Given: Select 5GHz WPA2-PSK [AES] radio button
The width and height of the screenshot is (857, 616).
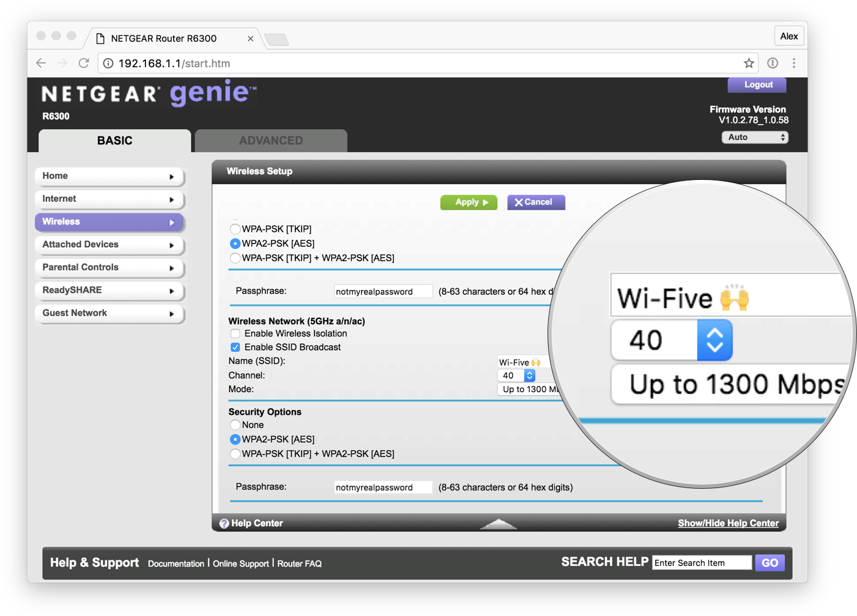Looking at the screenshot, I should [235, 440].
